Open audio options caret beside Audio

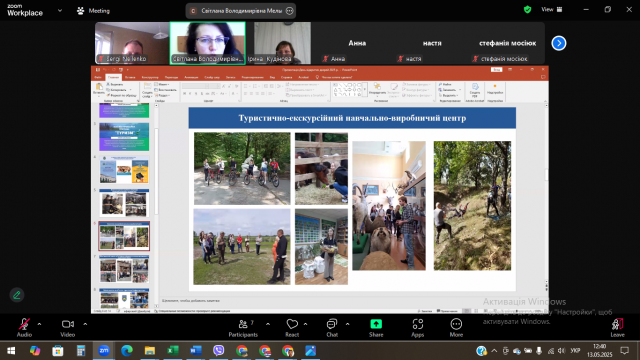(39, 324)
